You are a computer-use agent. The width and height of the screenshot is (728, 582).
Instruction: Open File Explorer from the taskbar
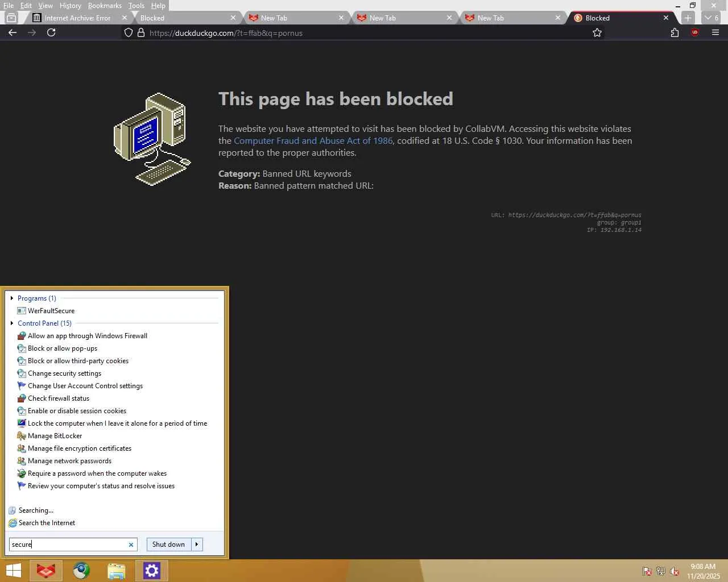coord(117,571)
